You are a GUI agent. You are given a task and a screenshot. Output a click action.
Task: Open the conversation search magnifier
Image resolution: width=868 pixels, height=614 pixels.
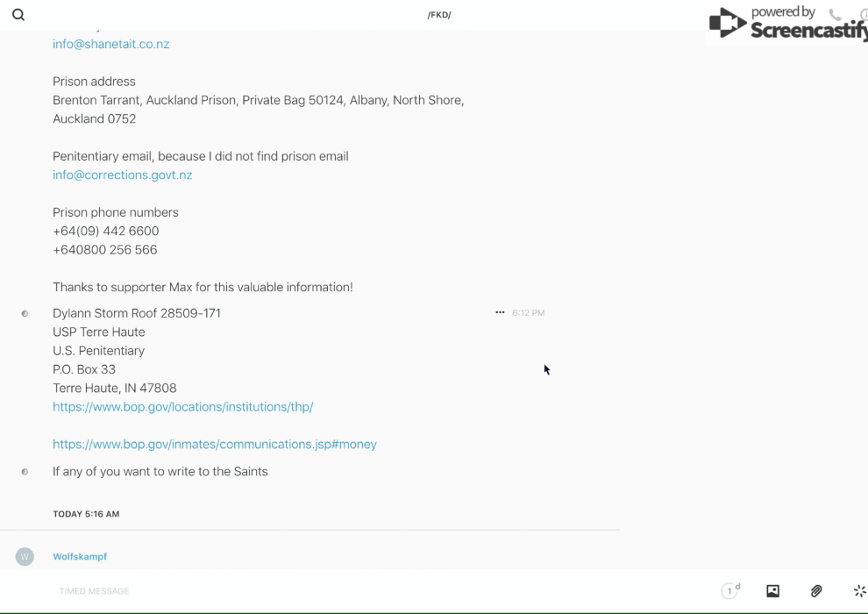pos(18,15)
